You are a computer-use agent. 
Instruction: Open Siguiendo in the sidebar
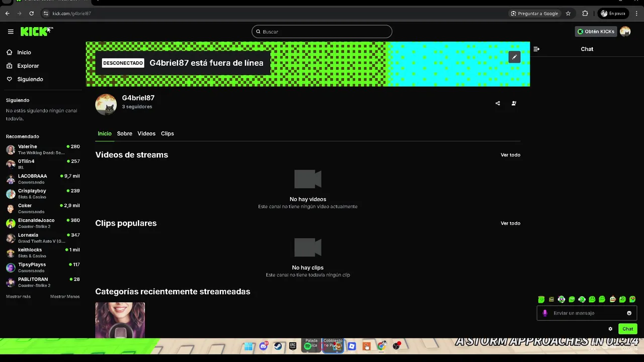pyautogui.click(x=30, y=79)
